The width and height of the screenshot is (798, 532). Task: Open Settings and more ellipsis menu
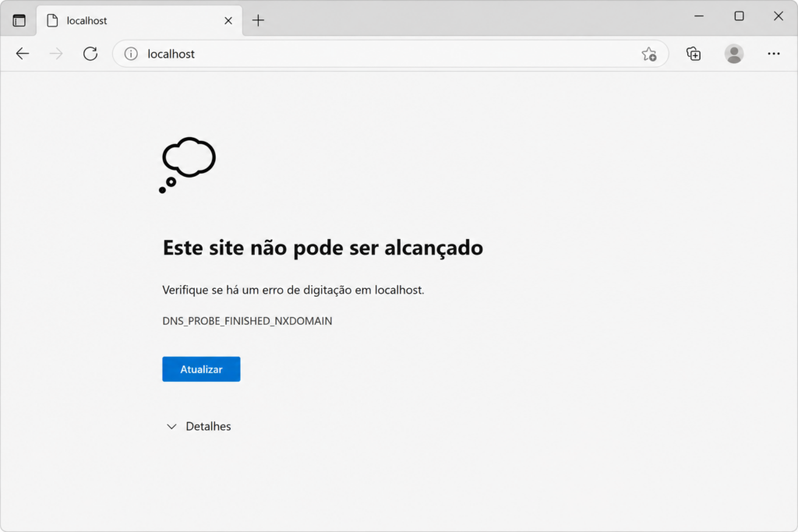point(774,54)
